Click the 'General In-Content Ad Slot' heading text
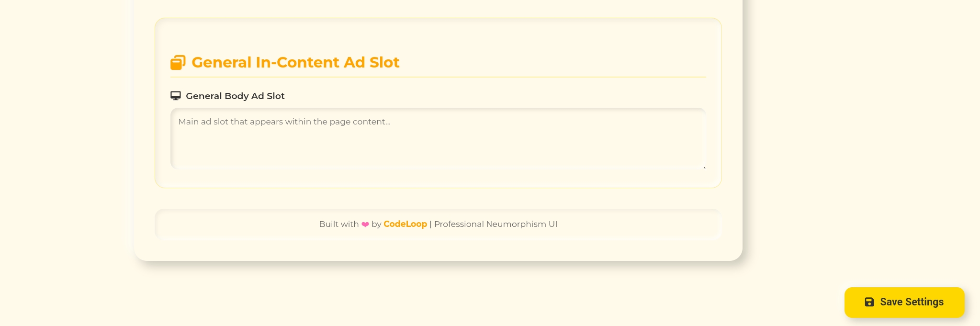The image size is (980, 326). tap(295, 62)
